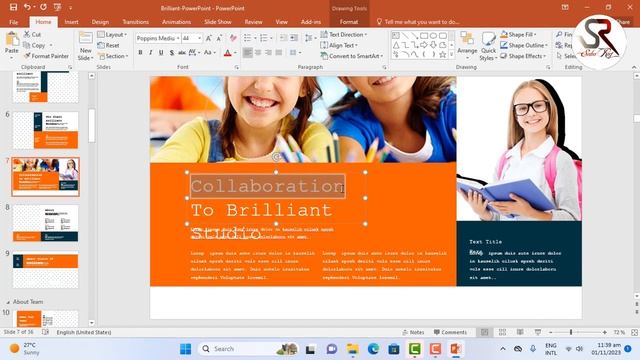
Task: Open Section dropdown
Action: [x=113, y=56]
